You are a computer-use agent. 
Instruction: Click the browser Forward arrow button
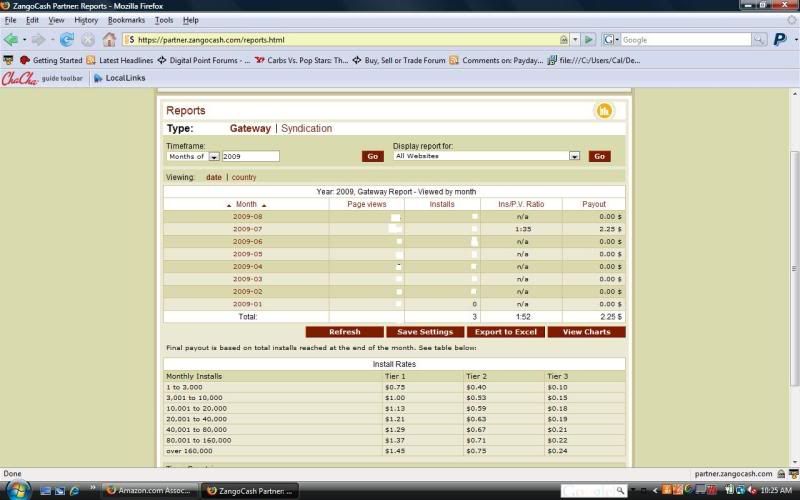tap(39, 39)
